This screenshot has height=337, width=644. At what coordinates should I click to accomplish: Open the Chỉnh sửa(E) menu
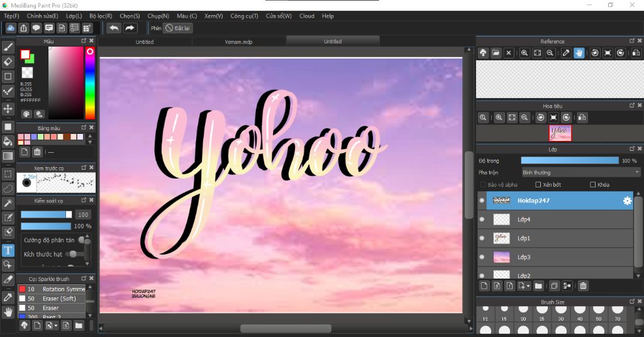(x=42, y=16)
